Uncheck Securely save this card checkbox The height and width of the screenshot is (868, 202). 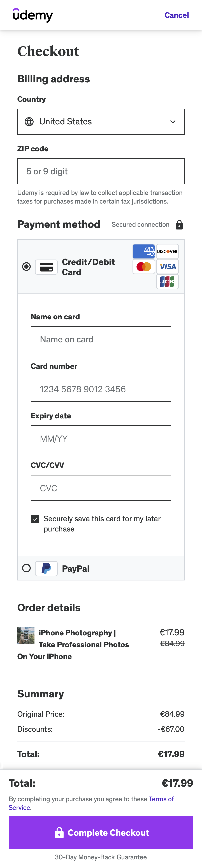pos(35,519)
